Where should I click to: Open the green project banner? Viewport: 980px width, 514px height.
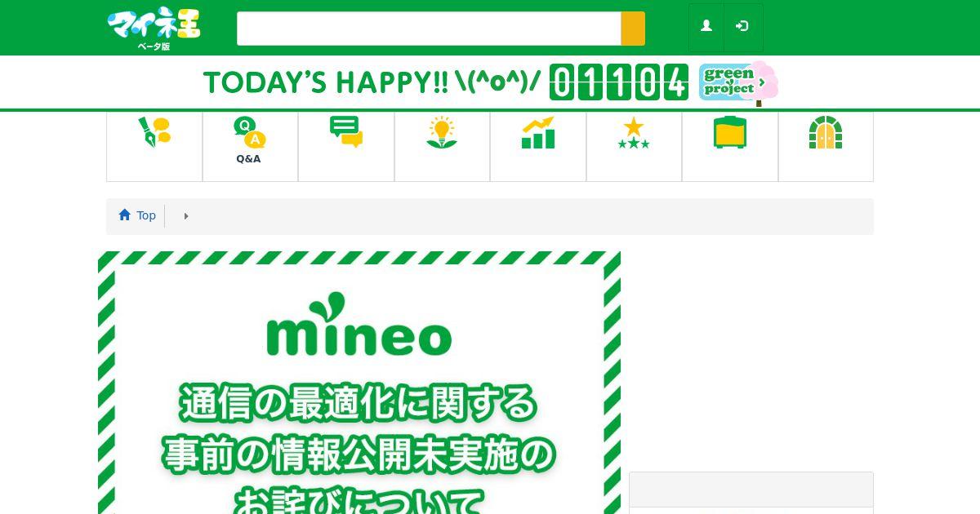738,82
